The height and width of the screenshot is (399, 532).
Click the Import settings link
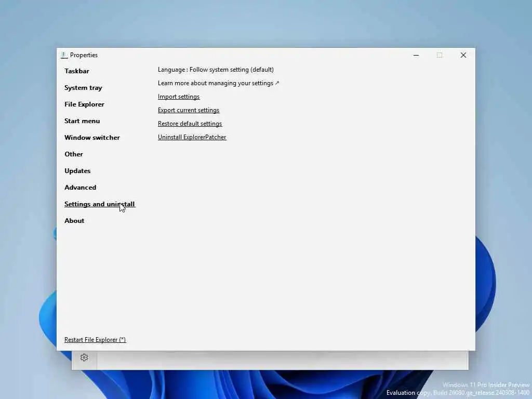point(179,97)
